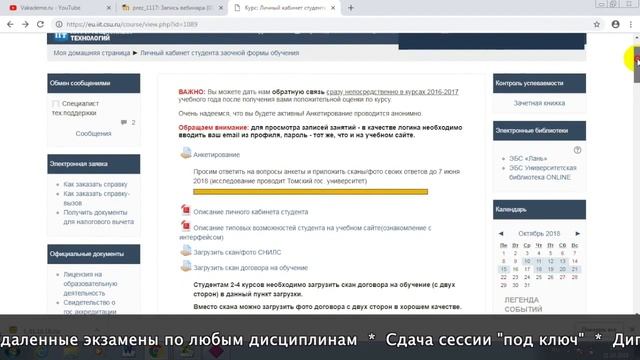640x360 pixels.
Task: Click the icon beside Загрузить скан/фото СНИЛС
Action: [186, 251]
